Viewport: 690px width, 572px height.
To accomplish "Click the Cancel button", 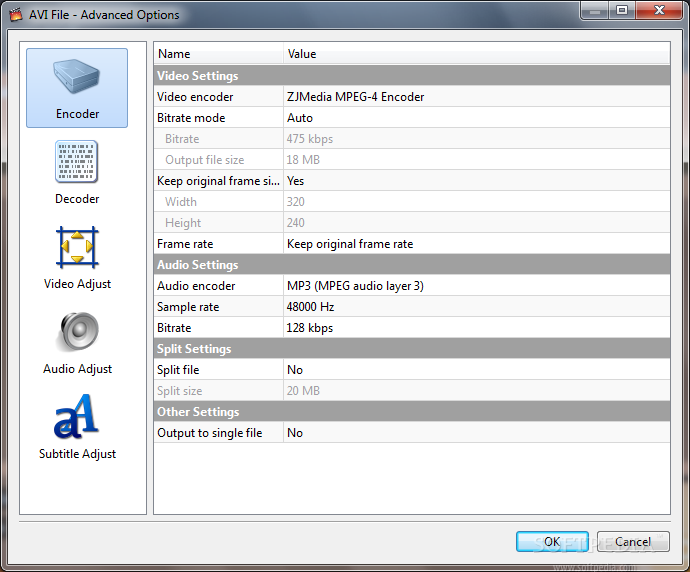I will coord(633,541).
